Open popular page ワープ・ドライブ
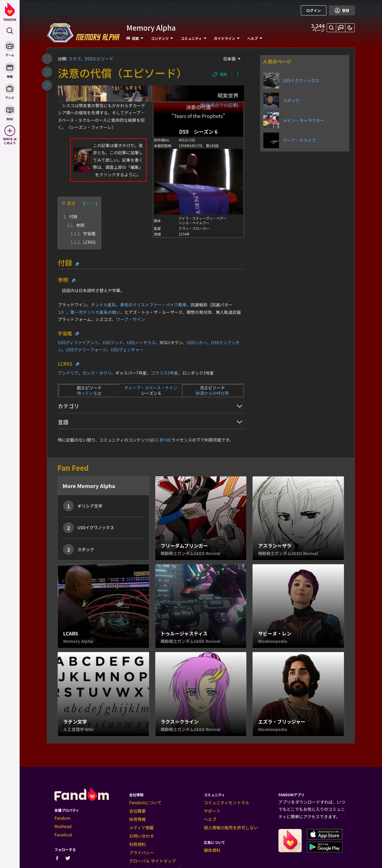 point(299,141)
